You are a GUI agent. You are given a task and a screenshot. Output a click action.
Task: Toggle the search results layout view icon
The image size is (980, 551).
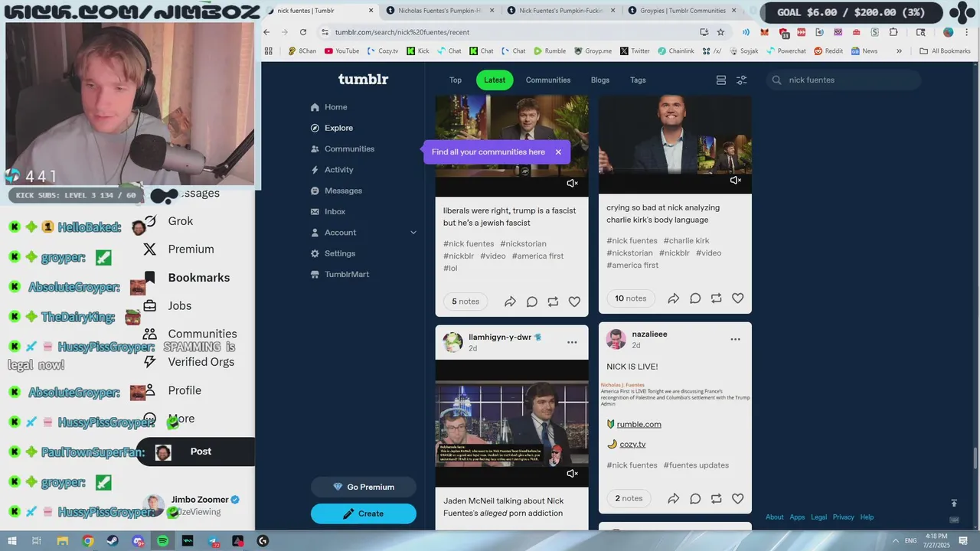[x=720, y=80]
